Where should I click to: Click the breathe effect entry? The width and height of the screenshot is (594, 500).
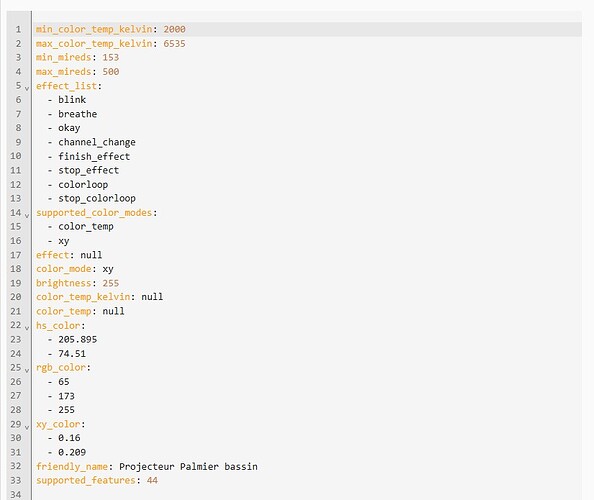tap(78, 114)
